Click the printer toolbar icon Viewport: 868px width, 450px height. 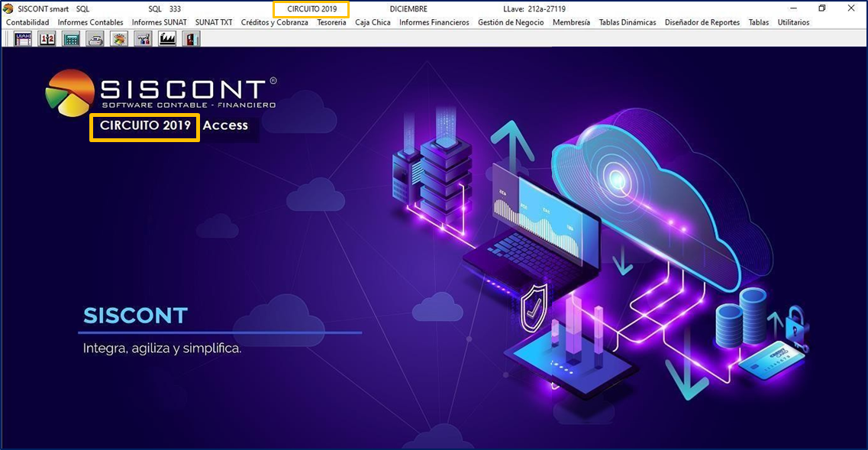(x=95, y=39)
